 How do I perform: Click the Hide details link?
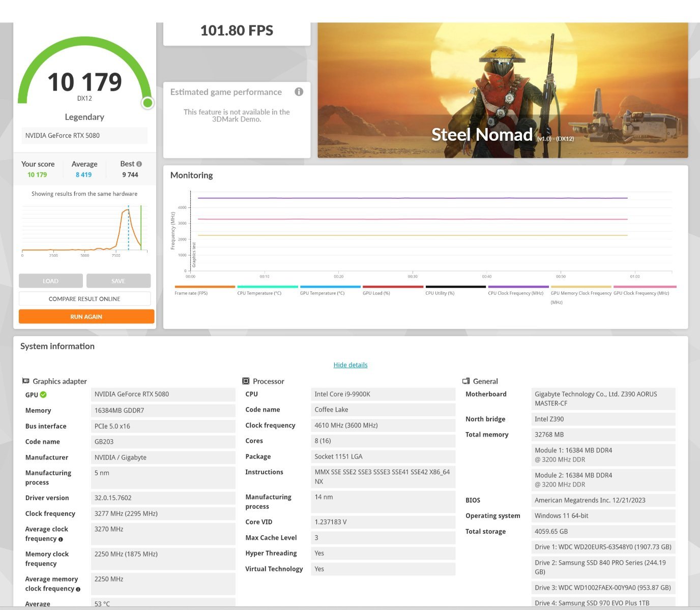[351, 365]
